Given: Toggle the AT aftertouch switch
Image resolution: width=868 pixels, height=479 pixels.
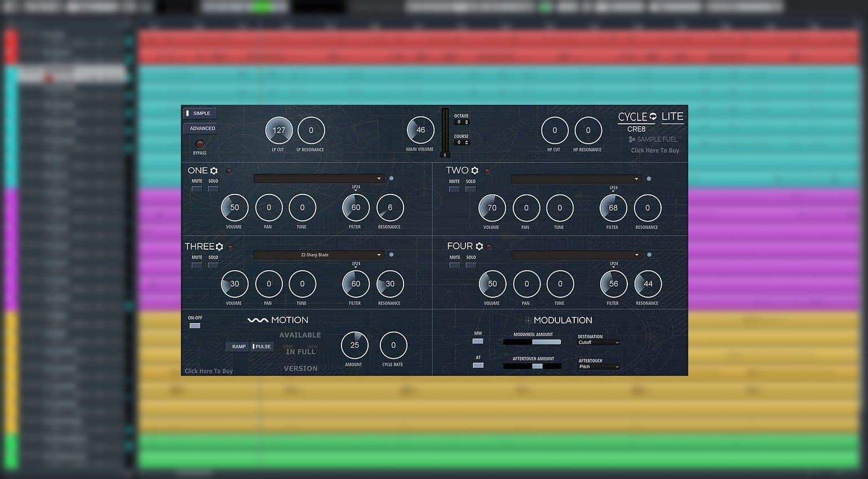Looking at the screenshot, I should pyautogui.click(x=478, y=365).
